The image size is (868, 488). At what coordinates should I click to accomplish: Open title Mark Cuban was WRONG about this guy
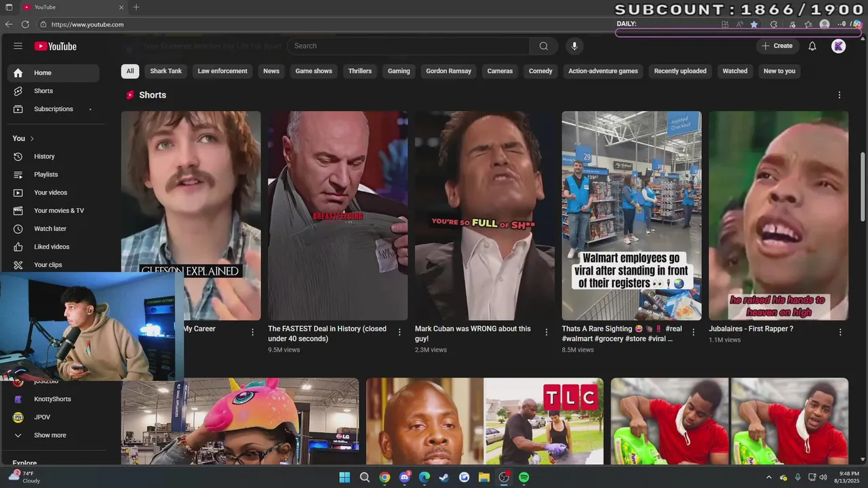(473, 333)
